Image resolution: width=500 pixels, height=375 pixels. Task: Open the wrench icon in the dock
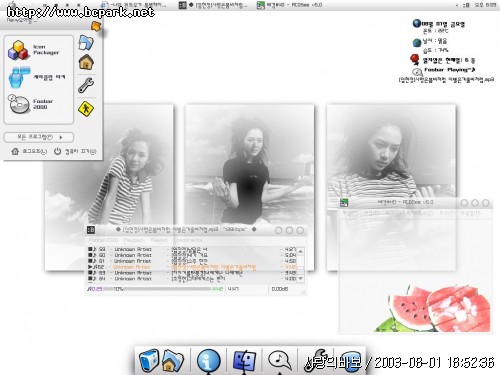coord(315,360)
